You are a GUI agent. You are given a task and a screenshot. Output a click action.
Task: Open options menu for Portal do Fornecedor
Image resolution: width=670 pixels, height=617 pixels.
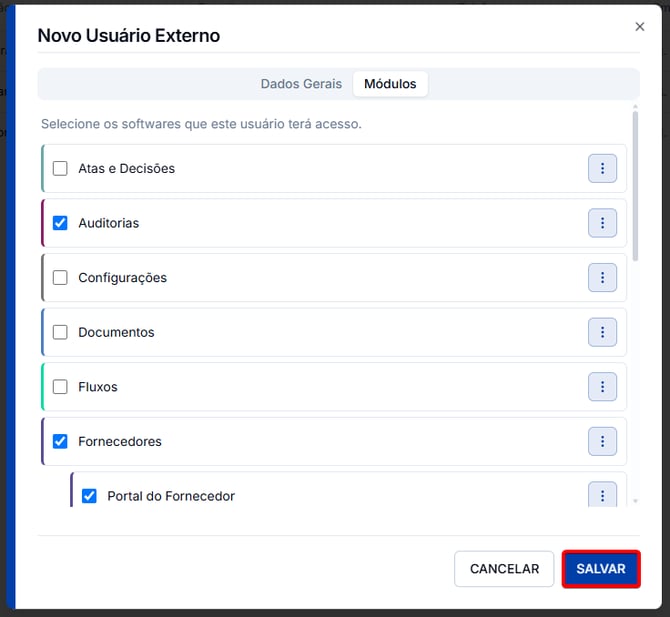point(602,495)
